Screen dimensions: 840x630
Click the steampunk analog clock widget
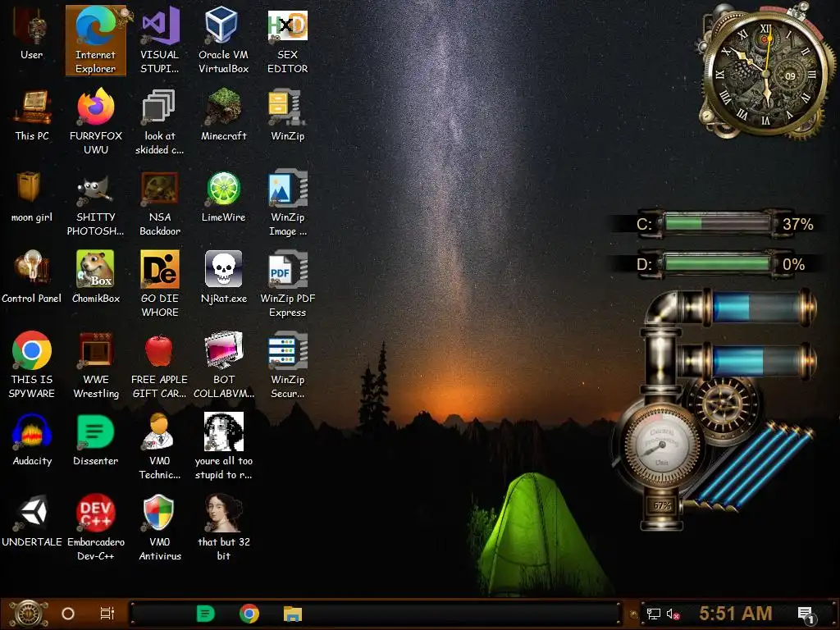pyautogui.click(x=766, y=73)
